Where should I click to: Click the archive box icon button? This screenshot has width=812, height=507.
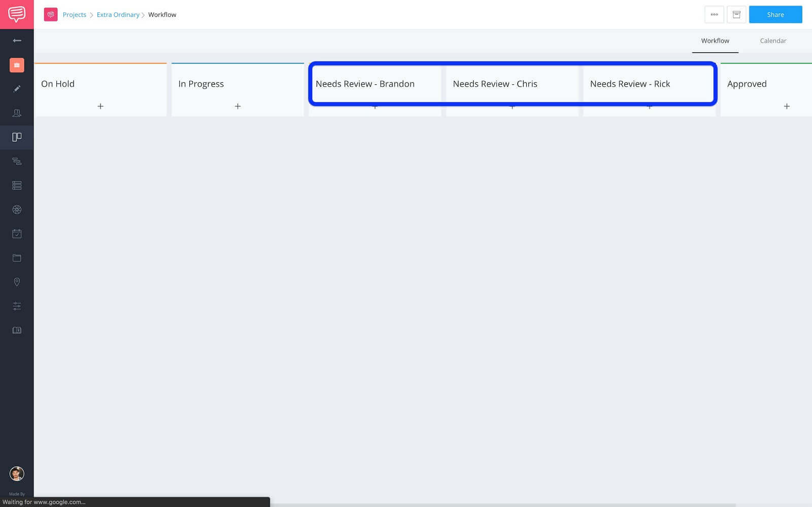click(x=736, y=15)
